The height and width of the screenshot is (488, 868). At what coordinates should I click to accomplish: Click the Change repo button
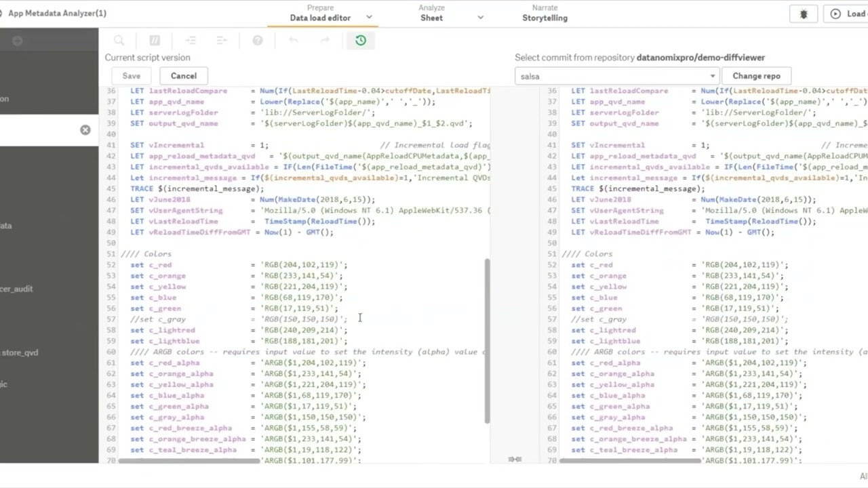[x=756, y=76]
